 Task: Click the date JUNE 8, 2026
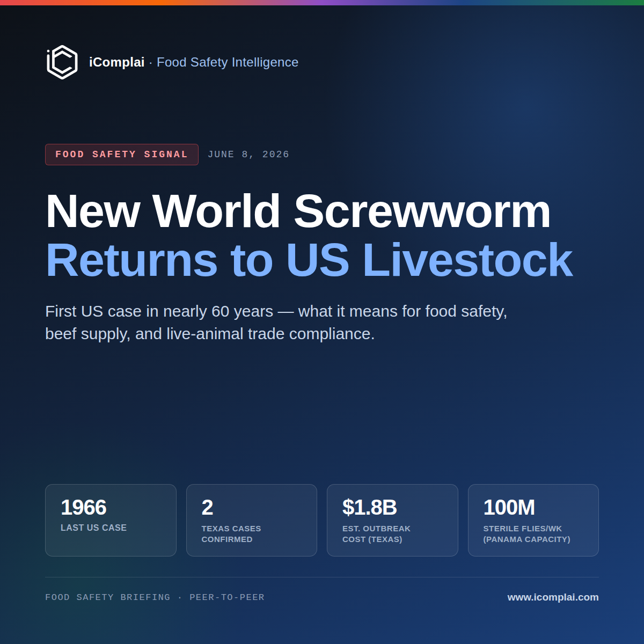point(248,155)
